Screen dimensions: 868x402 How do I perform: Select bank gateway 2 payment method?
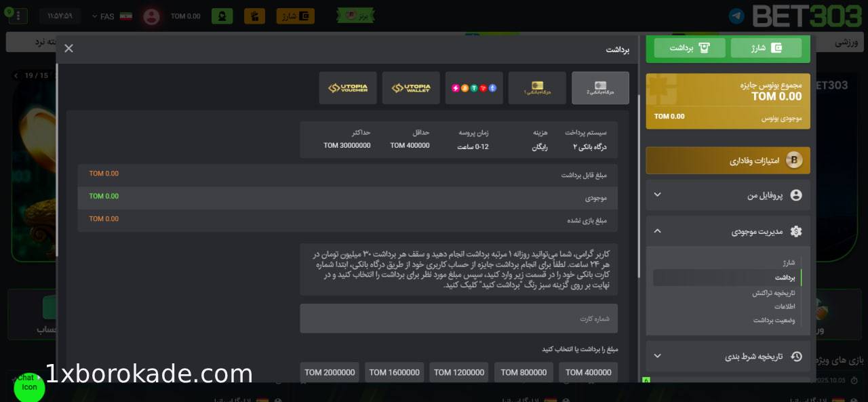click(600, 88)
